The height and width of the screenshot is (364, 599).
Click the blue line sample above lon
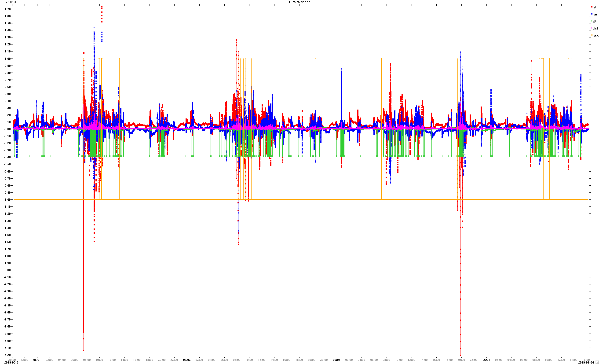tap(596, 12)
